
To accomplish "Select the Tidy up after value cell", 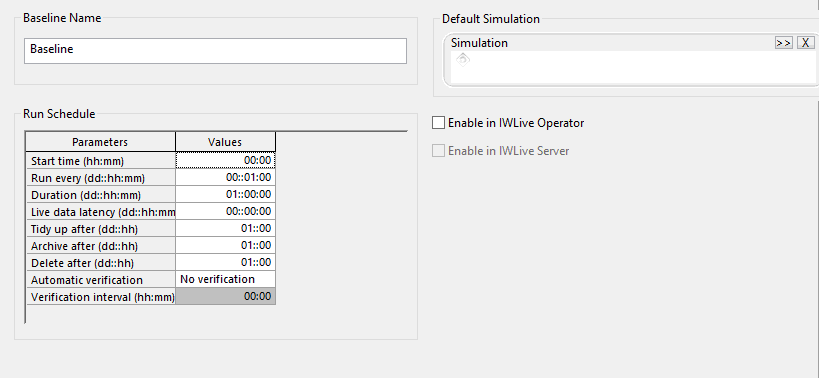I will tap(226, 228).
